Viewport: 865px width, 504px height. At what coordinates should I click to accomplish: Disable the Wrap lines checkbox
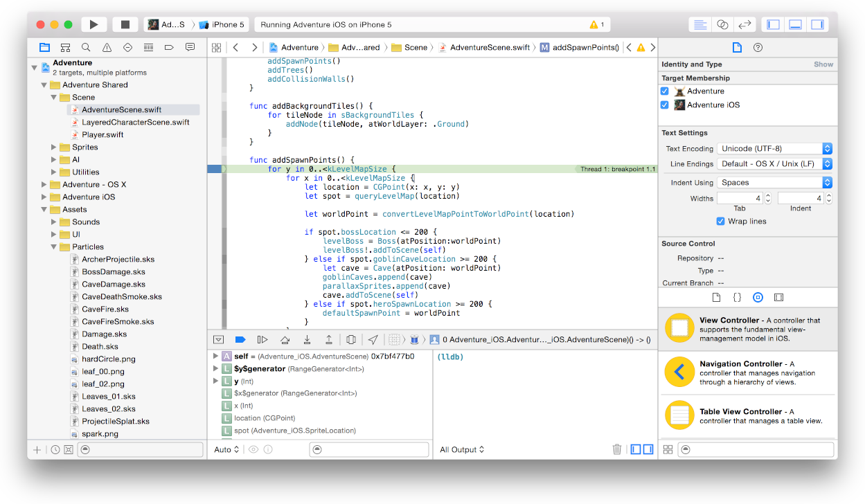[721, 222]
